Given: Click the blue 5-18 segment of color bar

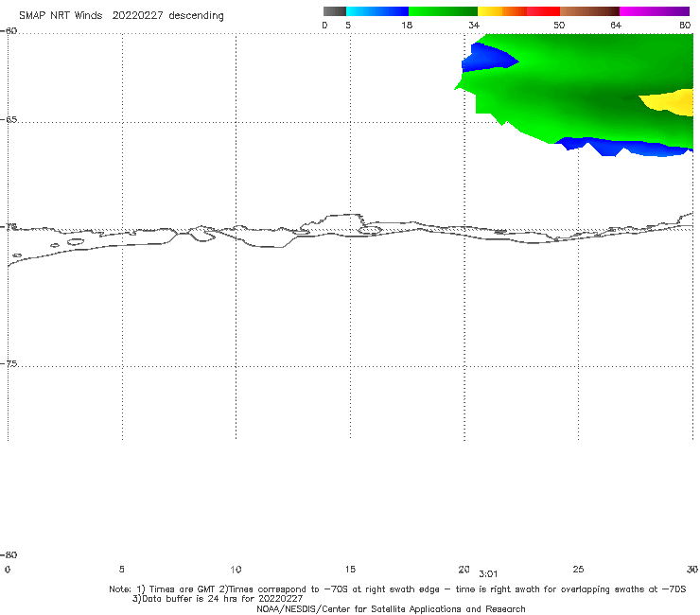Looking at the screenshot, I should pyautogui.click(x=377, y=11).
